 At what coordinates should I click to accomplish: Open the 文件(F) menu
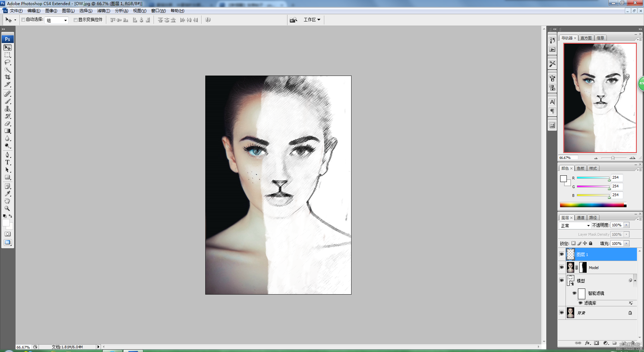point(16,11)
